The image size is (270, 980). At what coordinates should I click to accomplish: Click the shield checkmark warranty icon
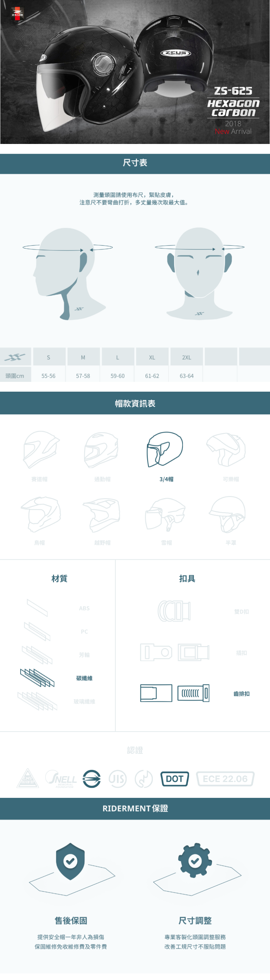[x=70, y=861]
